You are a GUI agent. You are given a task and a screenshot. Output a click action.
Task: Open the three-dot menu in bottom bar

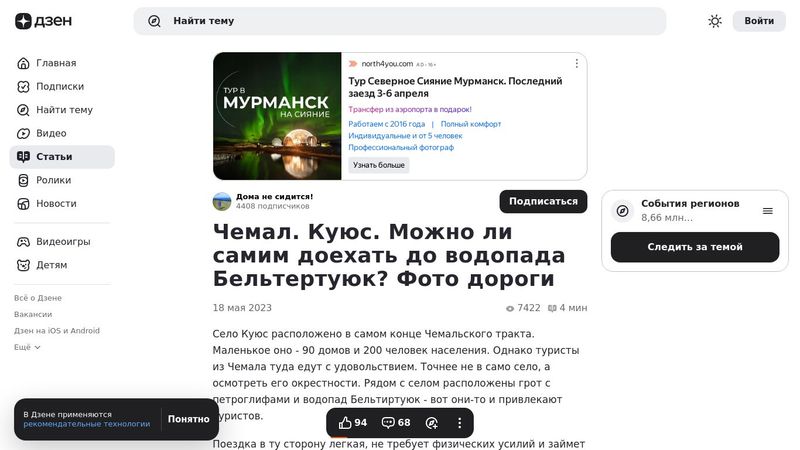460,423
